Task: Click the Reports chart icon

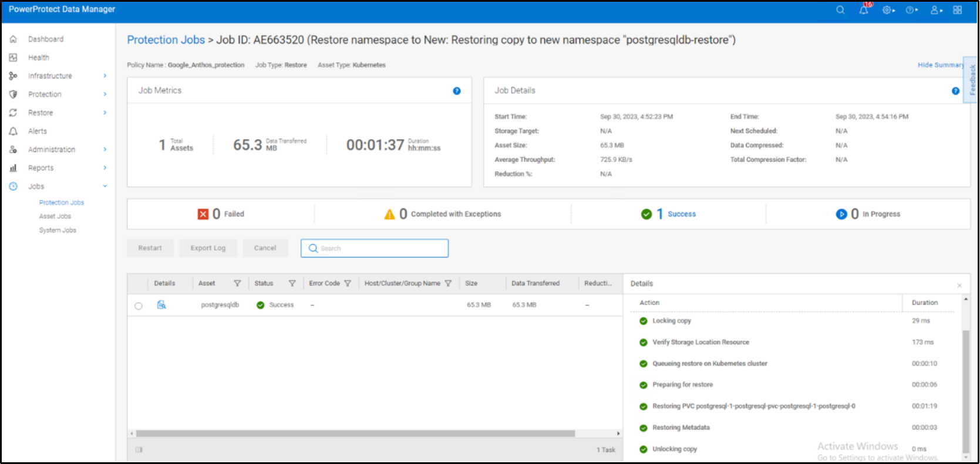Action: 13,168
